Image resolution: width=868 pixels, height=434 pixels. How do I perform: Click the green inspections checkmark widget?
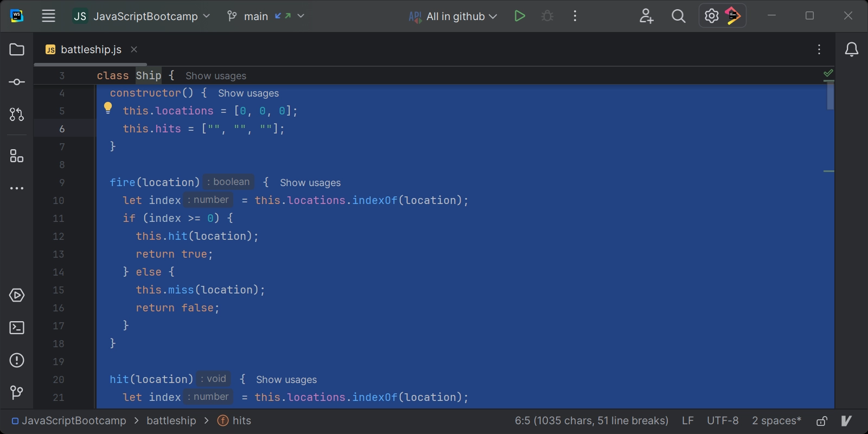[828, 73]
